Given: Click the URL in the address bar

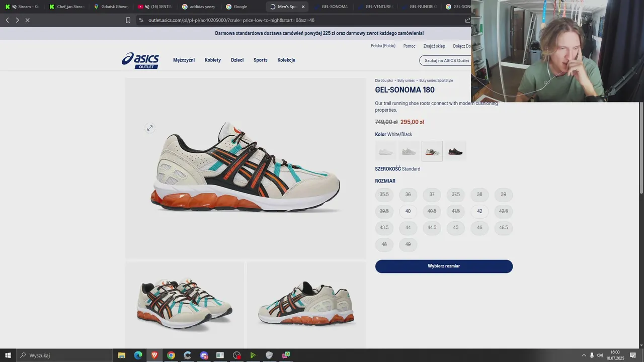Looking at the screenshot, I should [x=231, y=20].
